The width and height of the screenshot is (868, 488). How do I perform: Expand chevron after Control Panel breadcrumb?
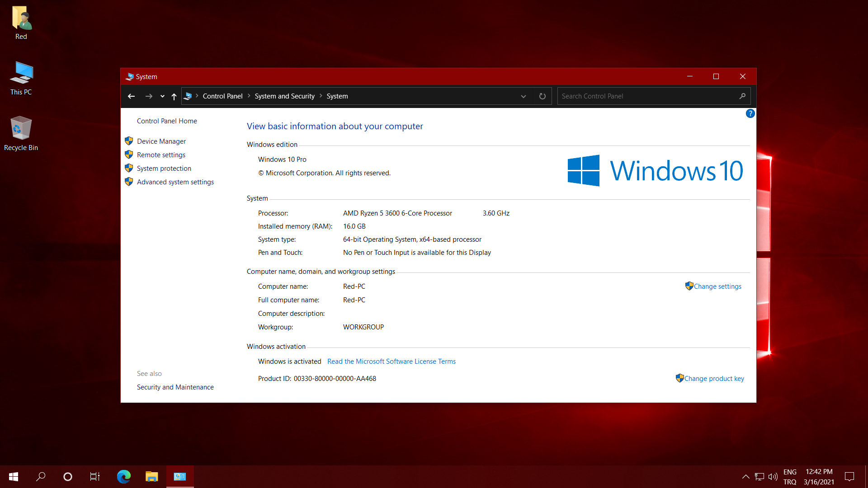(249, 96)
